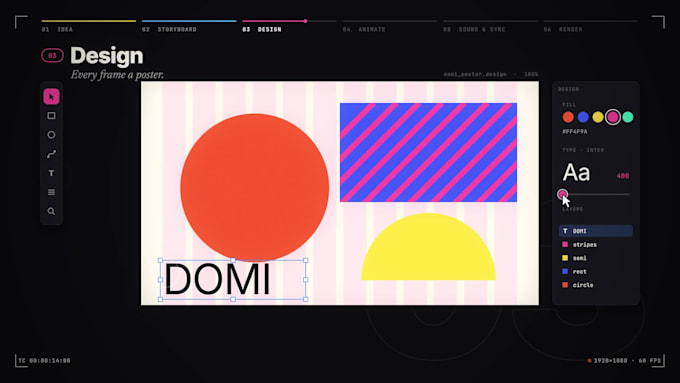Screen dimensions: 680x383
Task: Click the blue square on rect layer
Action: coord(565,271)
